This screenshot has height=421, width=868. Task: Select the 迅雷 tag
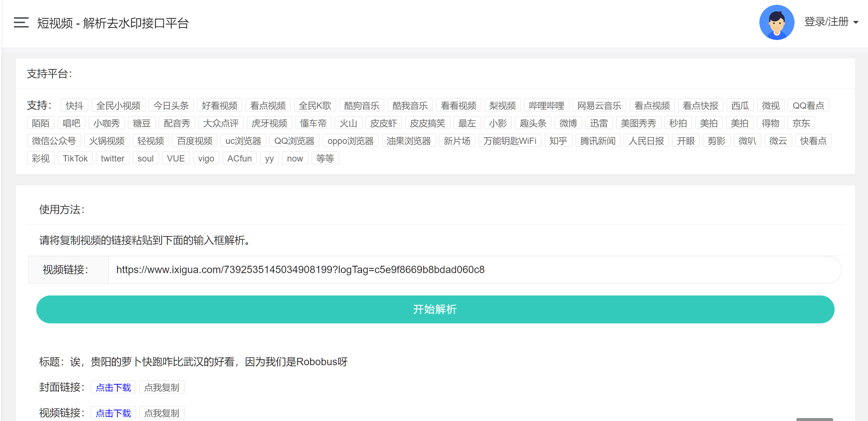[x=599, y=123]
